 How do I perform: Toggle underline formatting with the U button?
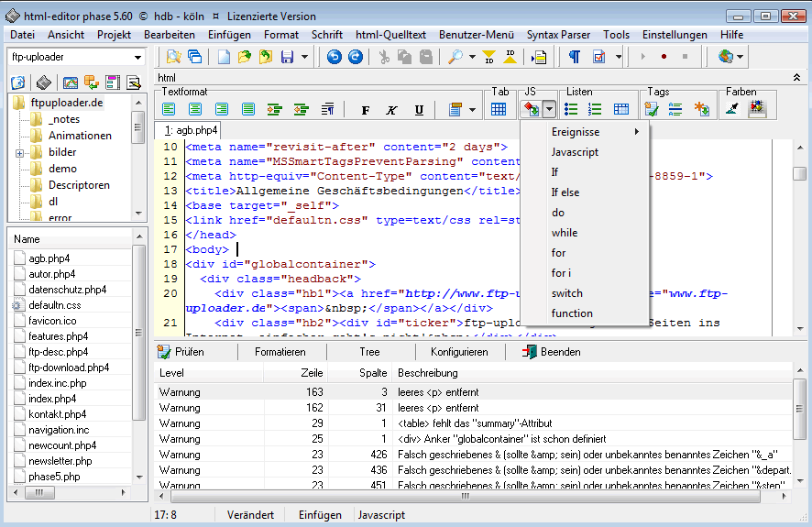[x=419, y=110]
